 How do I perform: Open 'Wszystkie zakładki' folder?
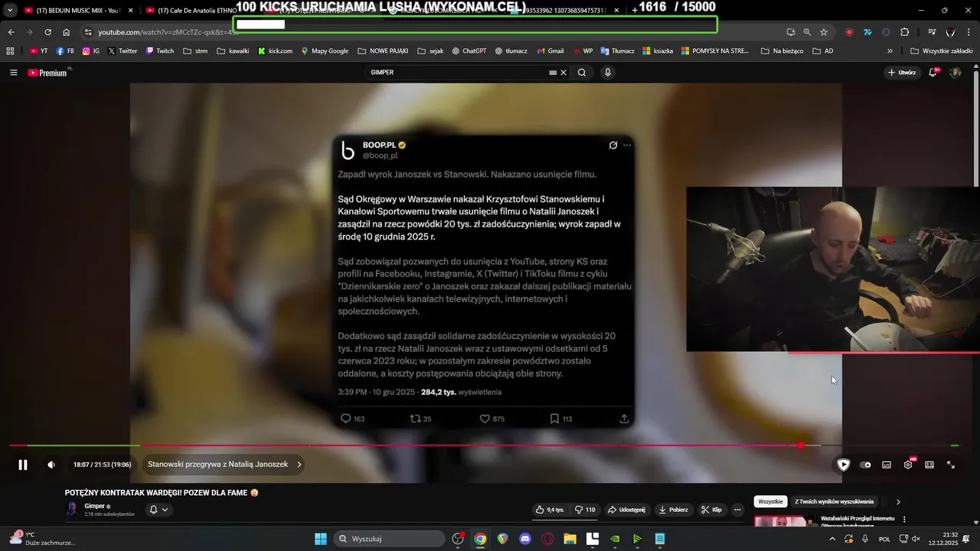pos(942,51)
